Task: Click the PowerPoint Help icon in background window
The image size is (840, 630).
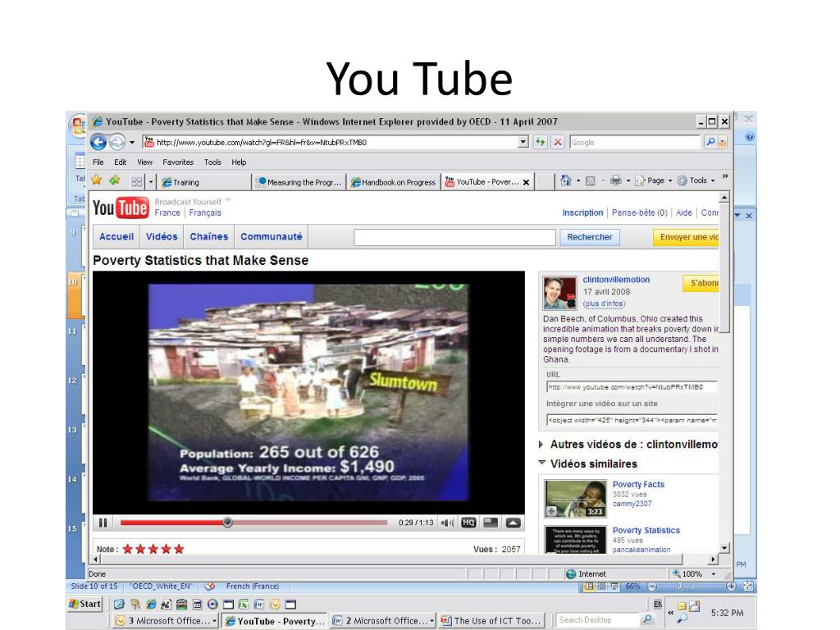Action: coord(750,137)
